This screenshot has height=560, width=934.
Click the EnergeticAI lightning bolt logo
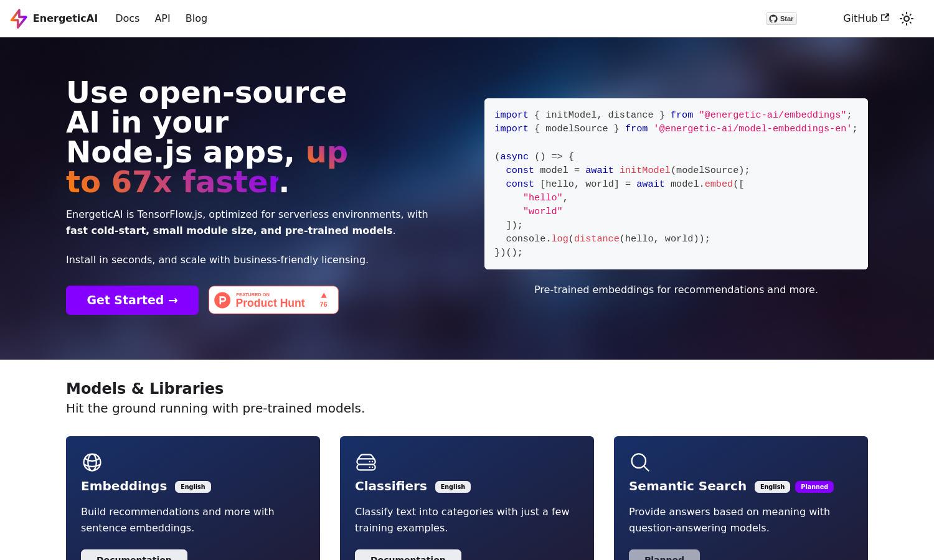pos(19,19)
